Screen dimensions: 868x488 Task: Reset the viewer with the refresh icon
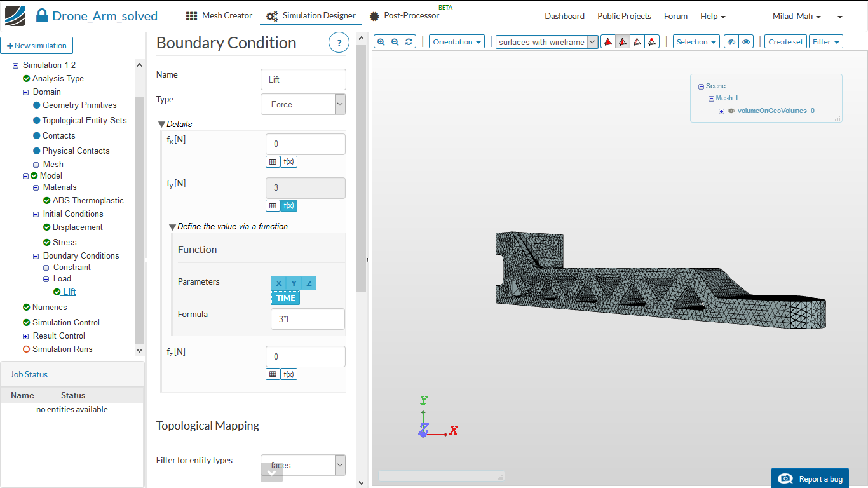409,42
